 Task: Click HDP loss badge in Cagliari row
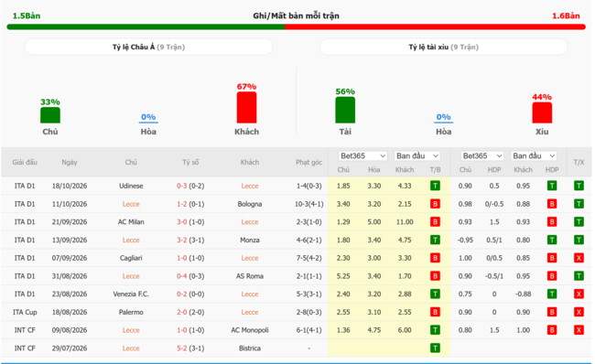pyautogui.click(x=552, y=258)
